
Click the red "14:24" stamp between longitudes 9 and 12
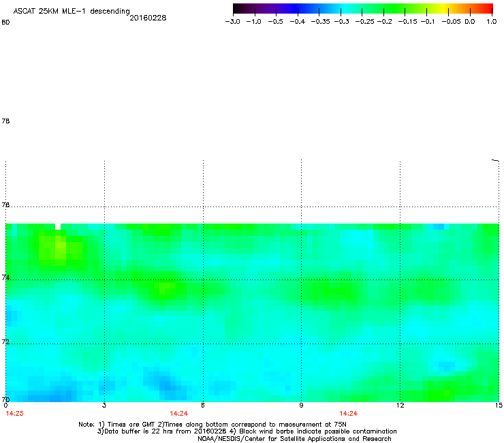[x=349, y=414]
